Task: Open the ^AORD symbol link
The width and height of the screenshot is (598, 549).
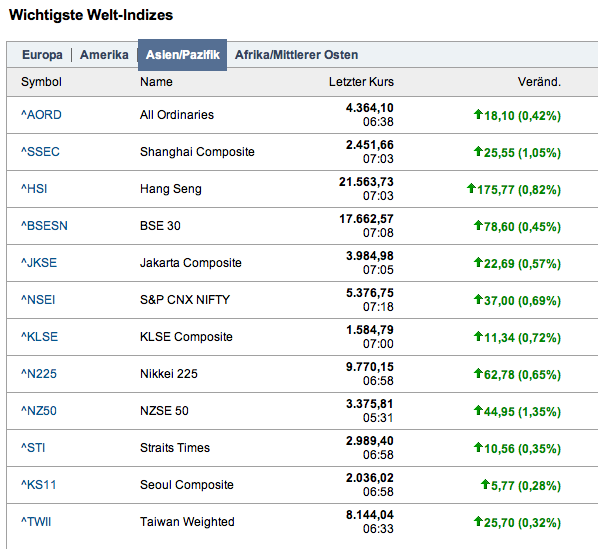Action: (41, 115)
